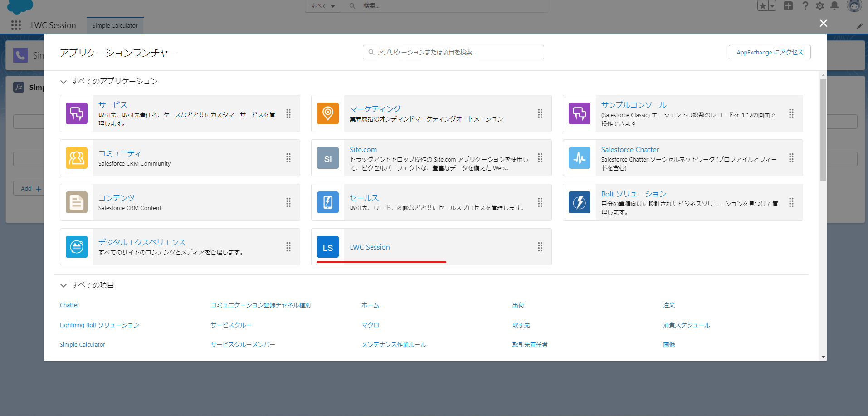Click AppExchange にアクセス button
This screenshot has width=868, height=416.
[770, 52]
